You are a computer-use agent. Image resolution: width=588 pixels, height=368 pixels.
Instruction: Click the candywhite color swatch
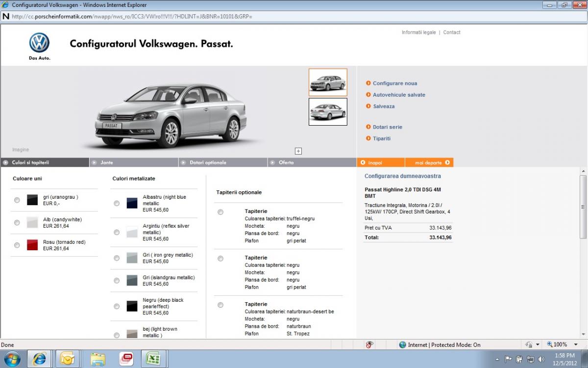(32, 222)
